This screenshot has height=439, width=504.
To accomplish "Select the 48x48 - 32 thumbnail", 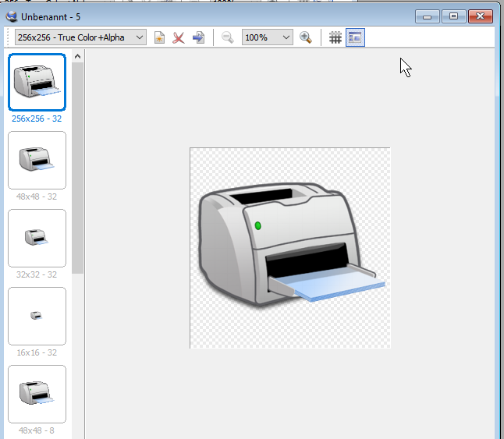I will click(x=37, y=160).
